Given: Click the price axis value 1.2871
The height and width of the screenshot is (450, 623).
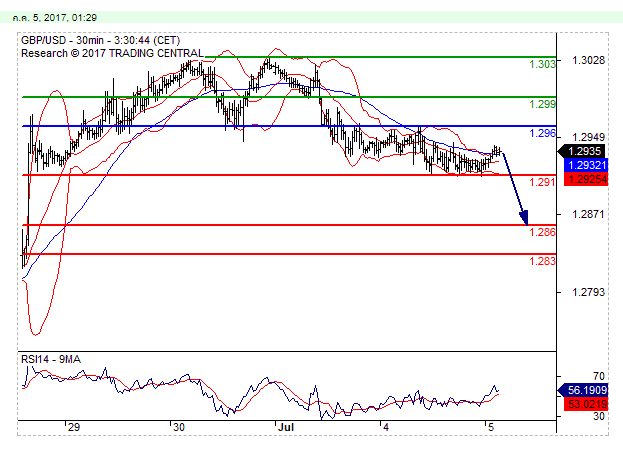Looking at the screenshot, I should 588,214.
